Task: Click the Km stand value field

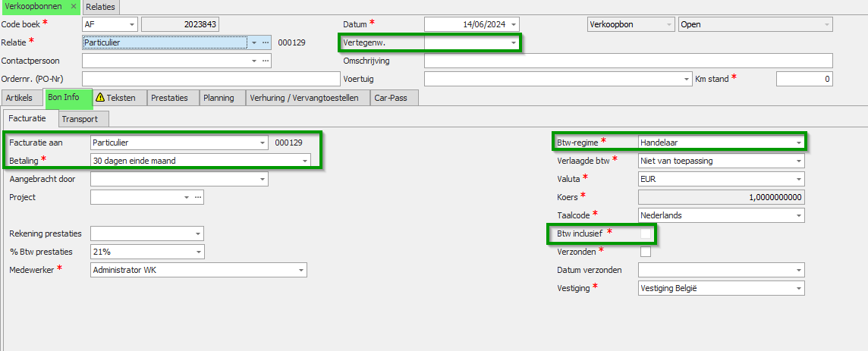Action: click(x=804, y=79)
